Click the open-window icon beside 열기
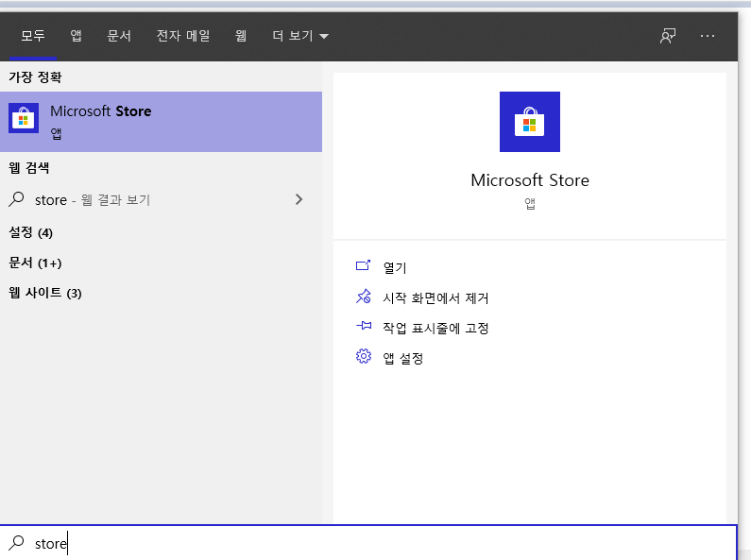This screenshot has width=751, height=560. [363, 265]
